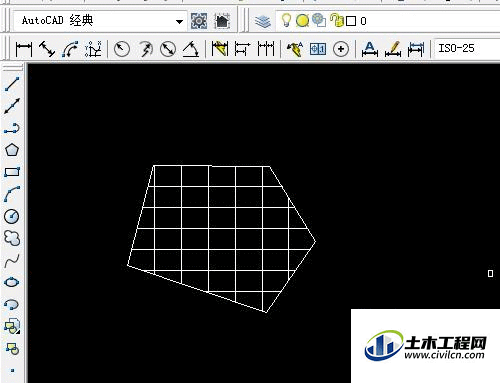Screen dimensions: 500x383
Task: Click the pentagon hatch grid in drawing area
Action: (x=222, y=239)
